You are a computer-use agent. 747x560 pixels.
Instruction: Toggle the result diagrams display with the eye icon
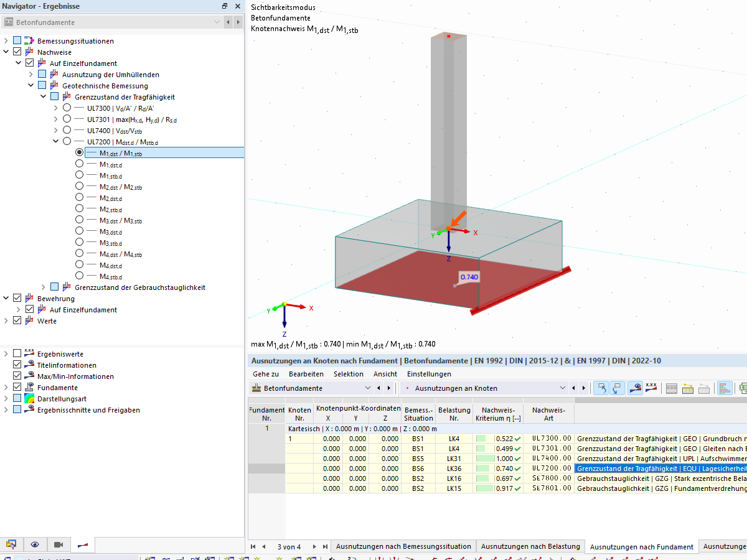636,388
